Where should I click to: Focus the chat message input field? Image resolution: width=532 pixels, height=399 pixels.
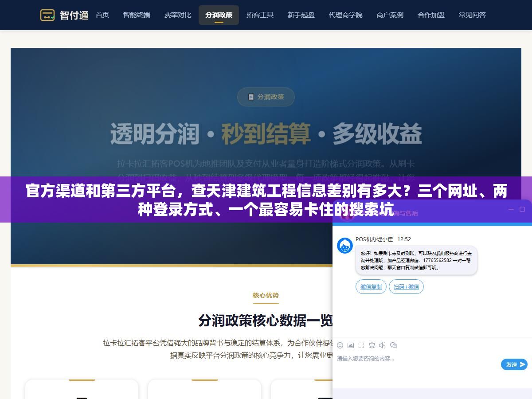[417, 364]
